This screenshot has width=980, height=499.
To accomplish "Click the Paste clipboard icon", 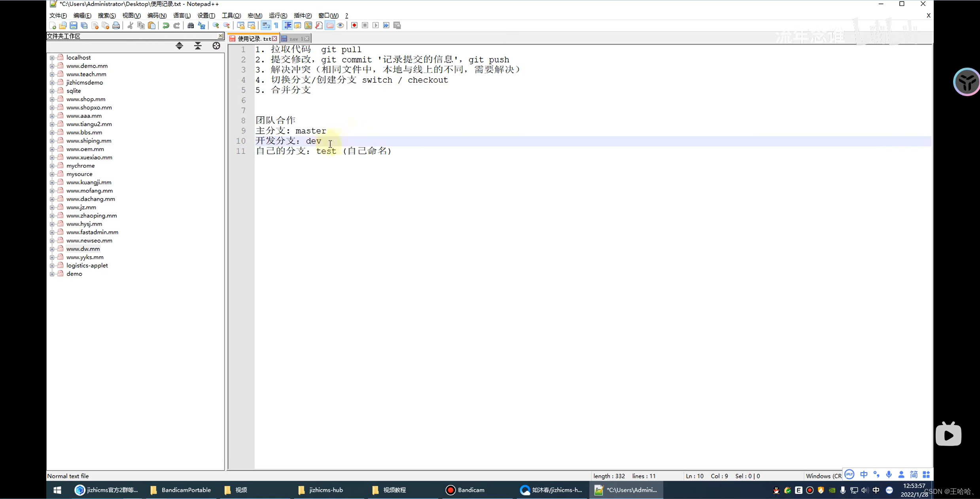I will 151,25.
